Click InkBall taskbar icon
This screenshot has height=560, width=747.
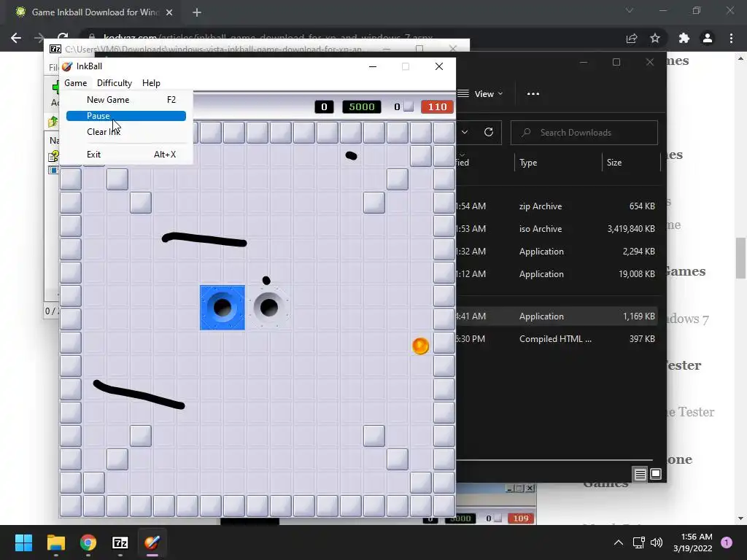point(152,542)
